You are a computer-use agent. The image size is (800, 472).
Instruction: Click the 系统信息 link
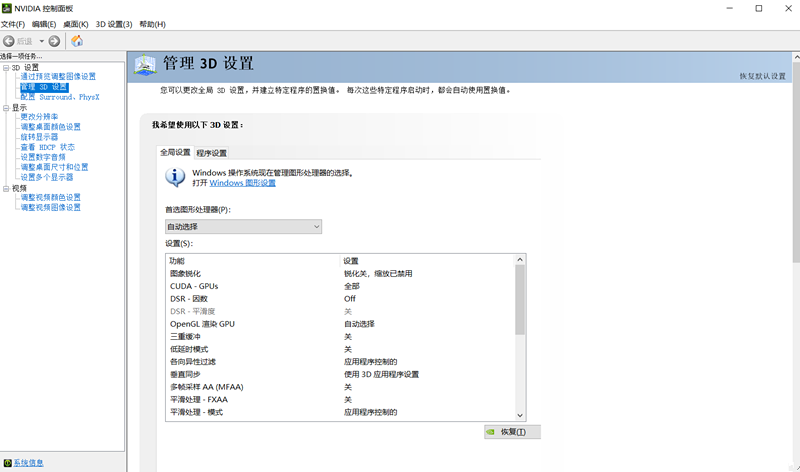(x=29, y=463)
